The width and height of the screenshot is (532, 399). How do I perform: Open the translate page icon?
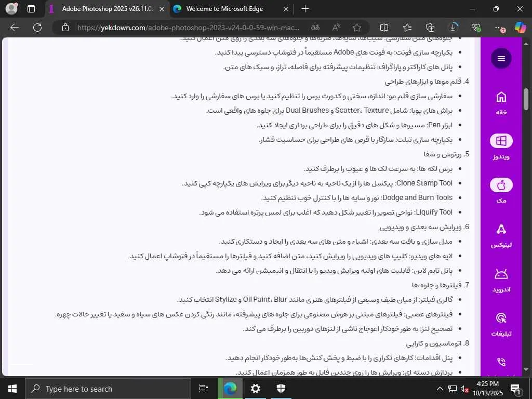coord(315,28)
